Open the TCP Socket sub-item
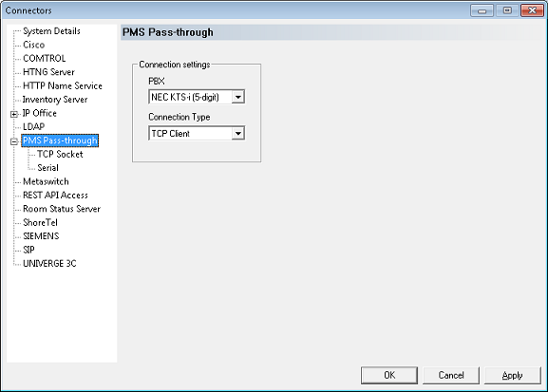The width and height of the screenshot is (548, 392). [x=60, y=154]
